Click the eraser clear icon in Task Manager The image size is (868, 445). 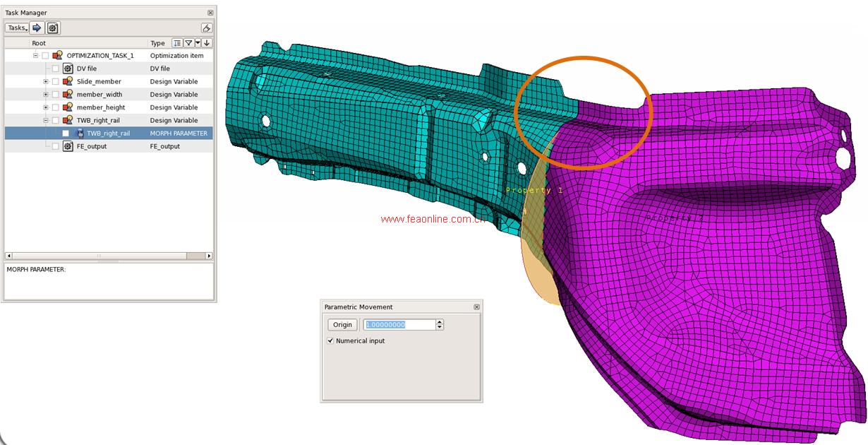tap(206, 28)
